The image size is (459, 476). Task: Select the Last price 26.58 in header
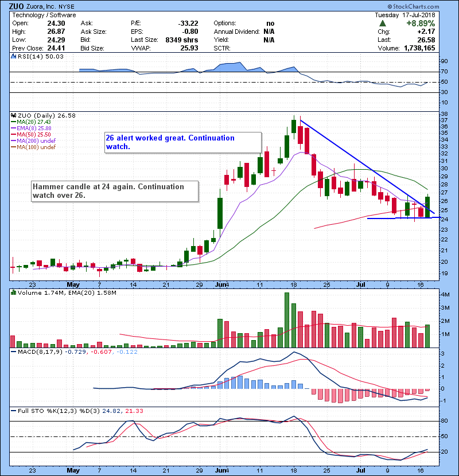(x=426, y=40)
